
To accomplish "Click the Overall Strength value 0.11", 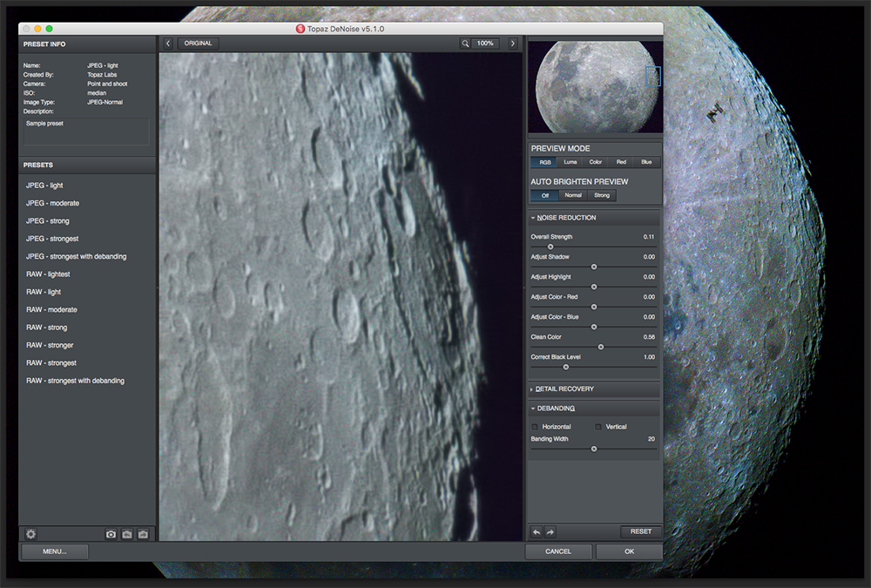I will (x=649, y=237).
